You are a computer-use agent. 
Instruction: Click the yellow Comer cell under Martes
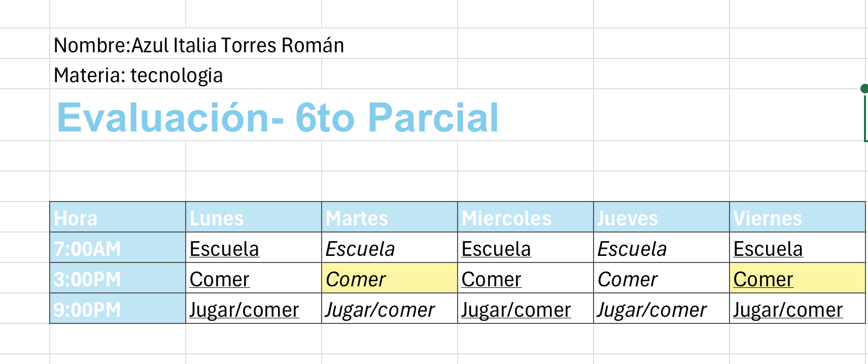[x=390, y=279]
